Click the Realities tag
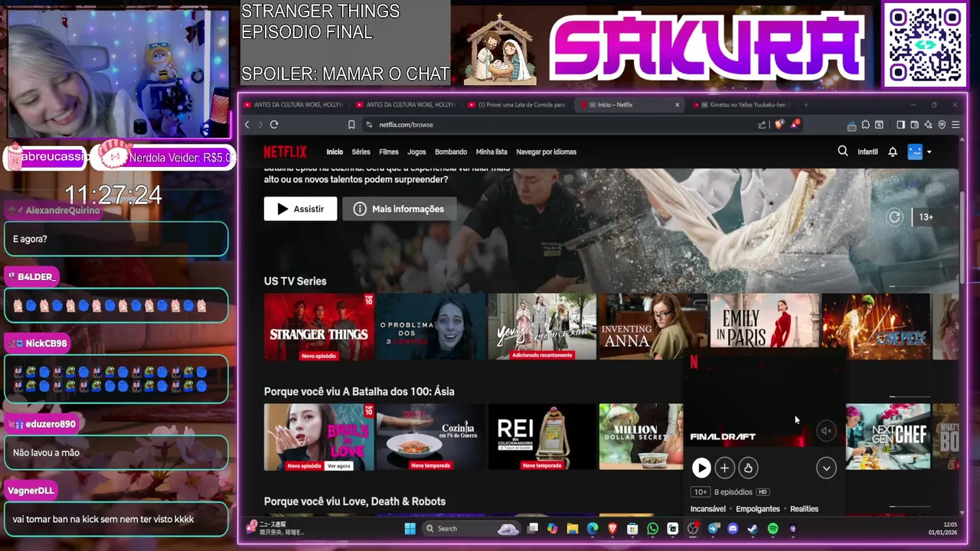The width and height of the screenshot is (980, 551). pos(804,509)
